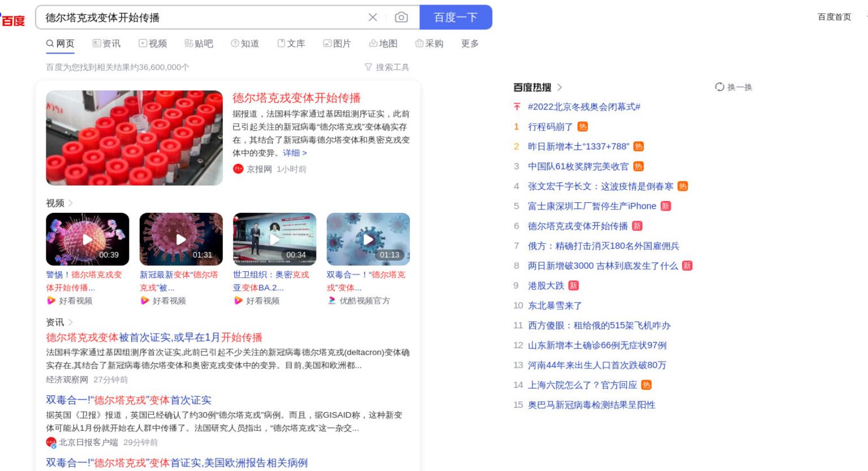Click 详细 > link in summary
The height and width of the screenshot is (471, 868).
[295, 153]
